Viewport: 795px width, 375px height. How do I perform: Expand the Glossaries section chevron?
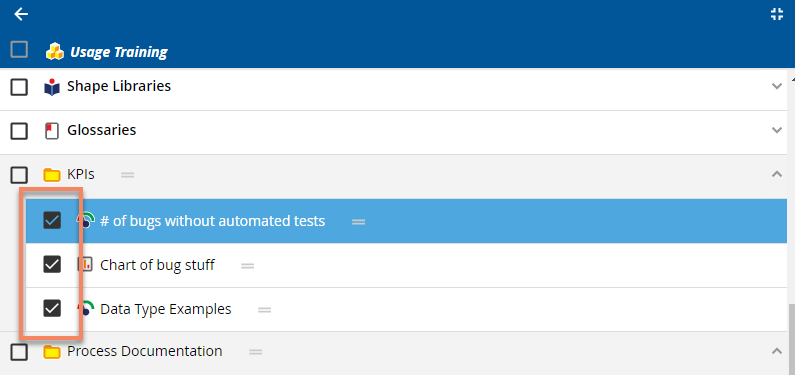pyautogui.click(x=777, y=130)
